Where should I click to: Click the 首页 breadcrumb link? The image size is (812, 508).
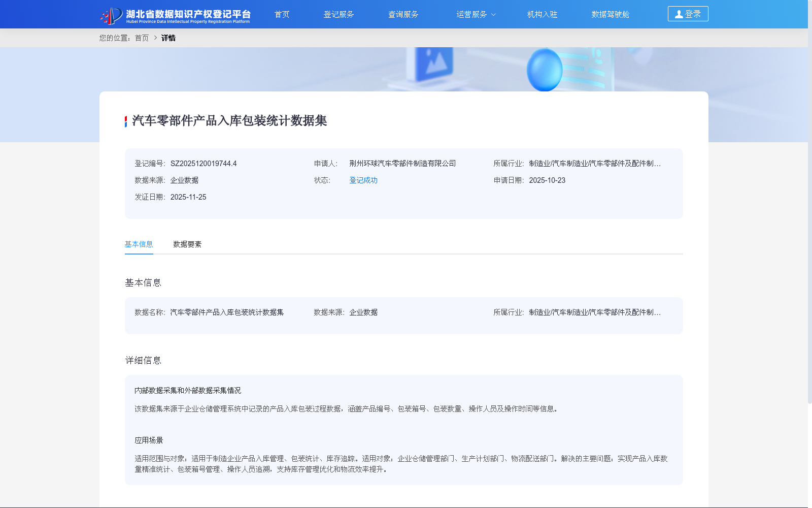[141, 38]
